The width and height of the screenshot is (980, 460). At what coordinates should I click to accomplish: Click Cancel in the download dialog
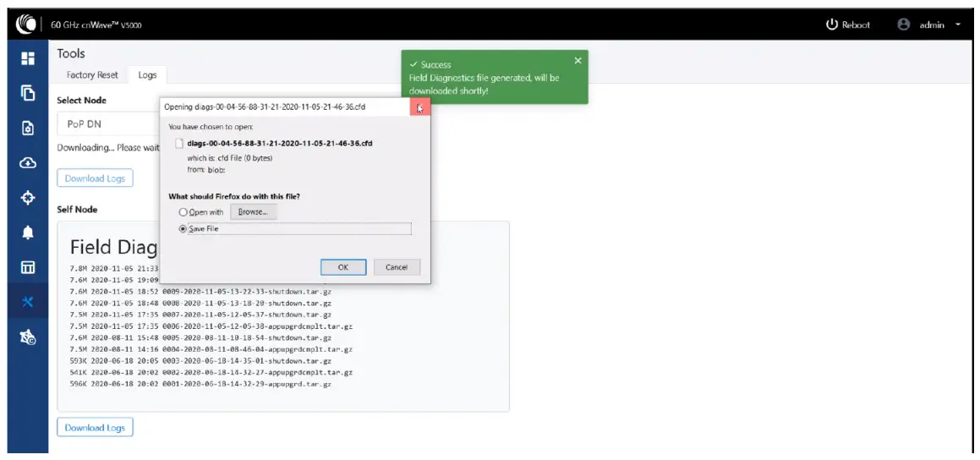(397, 267)
